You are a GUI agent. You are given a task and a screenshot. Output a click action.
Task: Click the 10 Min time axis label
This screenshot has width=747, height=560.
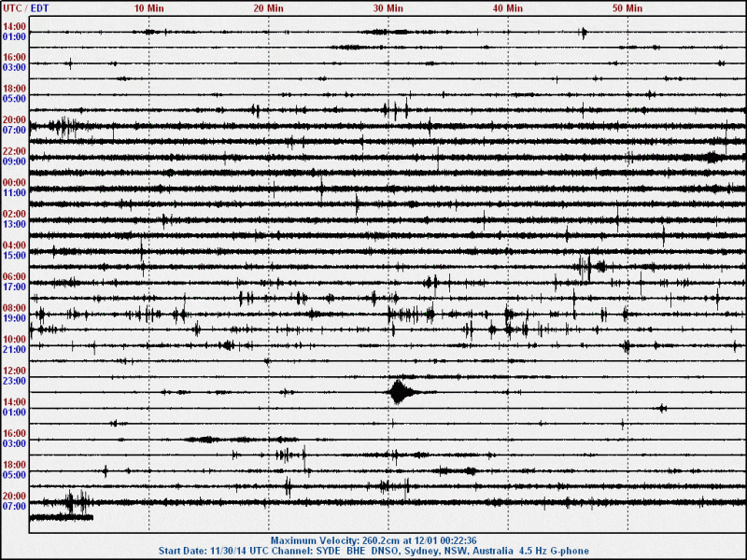[148, 7]
